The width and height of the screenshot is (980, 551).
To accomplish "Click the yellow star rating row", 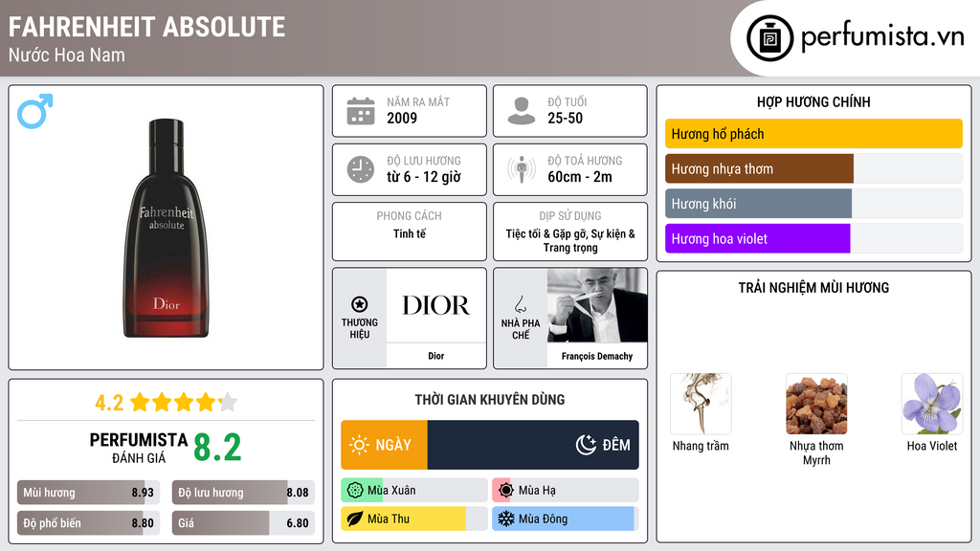I will pyautogui.click(x=184, y=403).
